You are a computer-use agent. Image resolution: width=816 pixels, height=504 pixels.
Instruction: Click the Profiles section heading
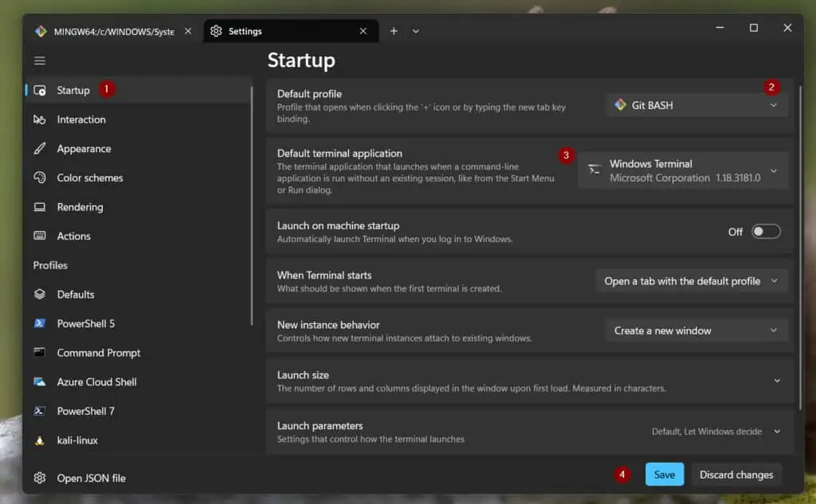click(x=50, y=265)
